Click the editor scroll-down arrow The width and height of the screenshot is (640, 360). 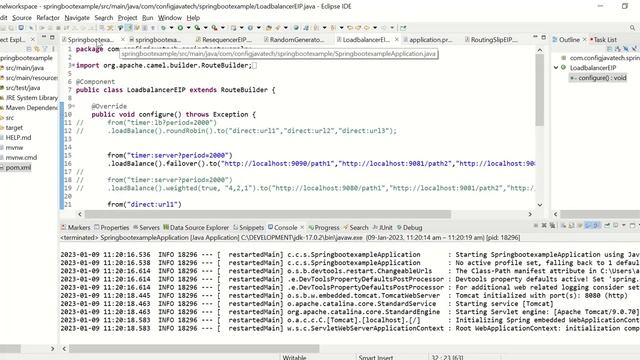pyautogui.click(x=540, y=205)
